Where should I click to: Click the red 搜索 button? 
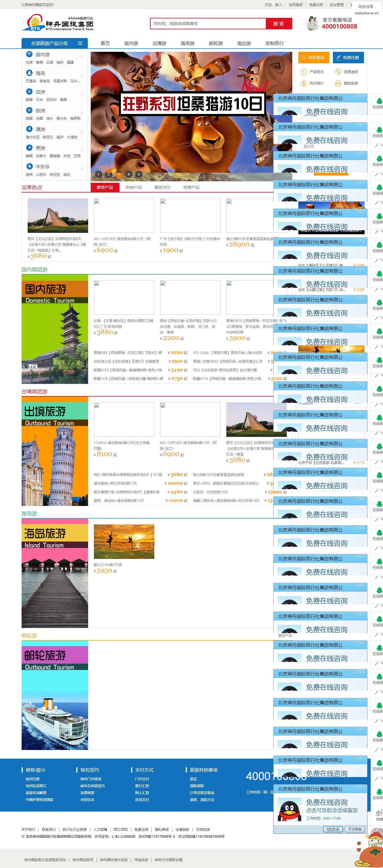pos(279,24)
